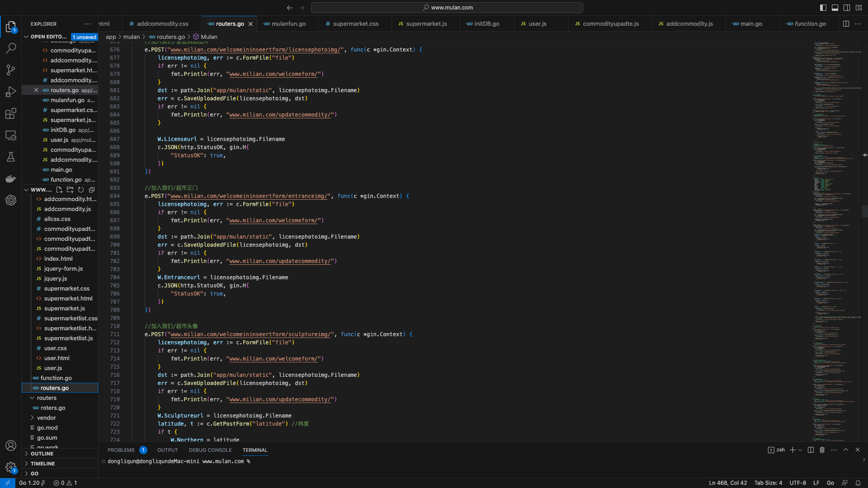Open the Docker view
The height and width of the screenshot is (488, 868).
click(x=11, y=178)
